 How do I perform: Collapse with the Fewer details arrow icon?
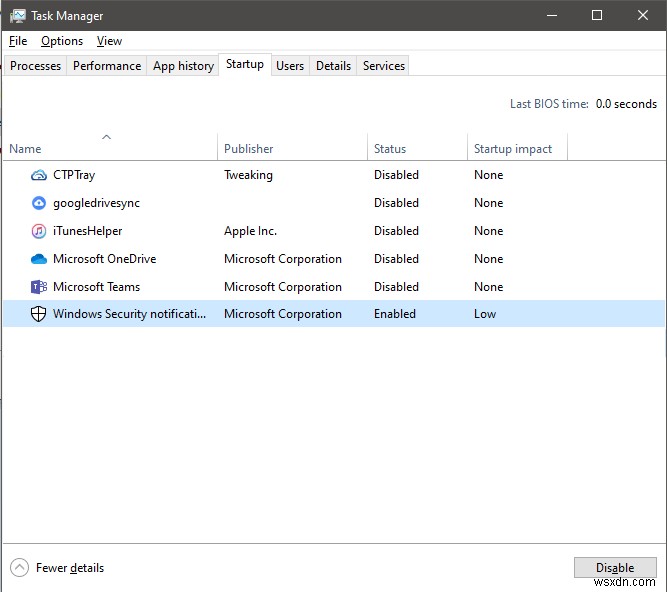point(19,567)
